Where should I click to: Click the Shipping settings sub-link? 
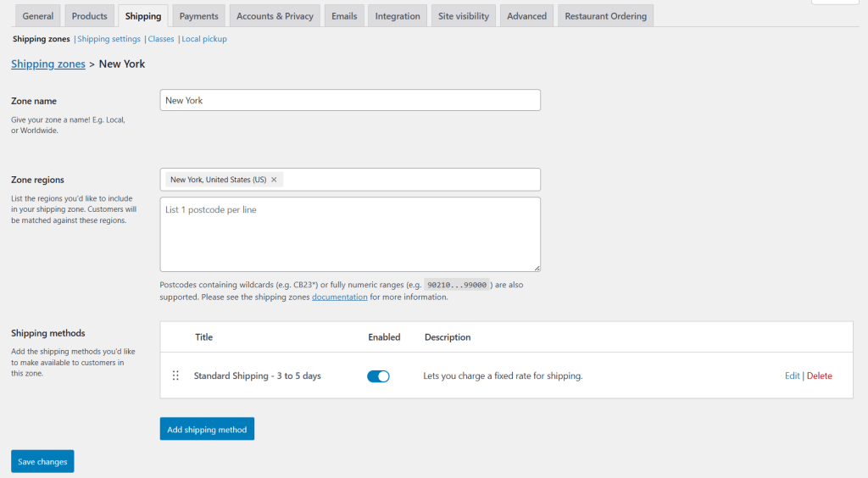click(109, 39)
